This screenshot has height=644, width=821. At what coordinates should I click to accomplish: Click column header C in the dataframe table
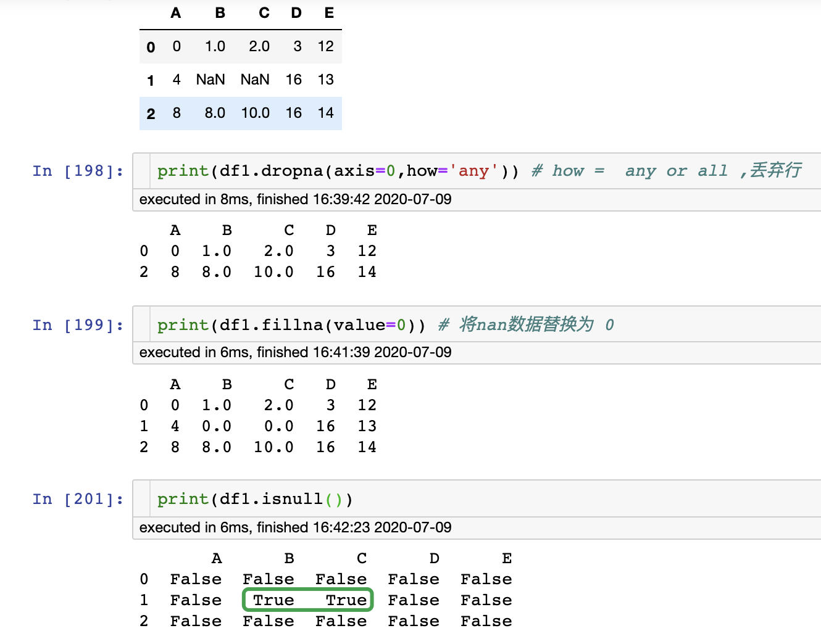[x=264, y=13]
